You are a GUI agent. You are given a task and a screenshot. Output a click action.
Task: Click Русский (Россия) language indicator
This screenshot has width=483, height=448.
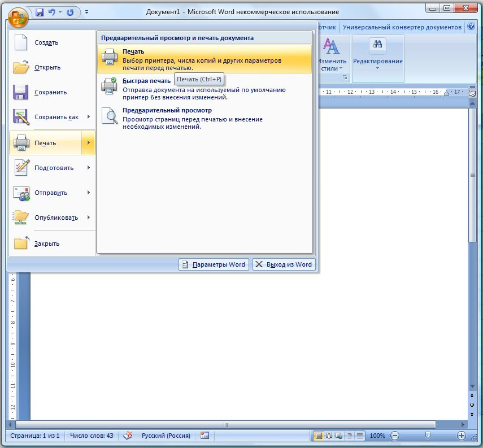coord(166,436)
